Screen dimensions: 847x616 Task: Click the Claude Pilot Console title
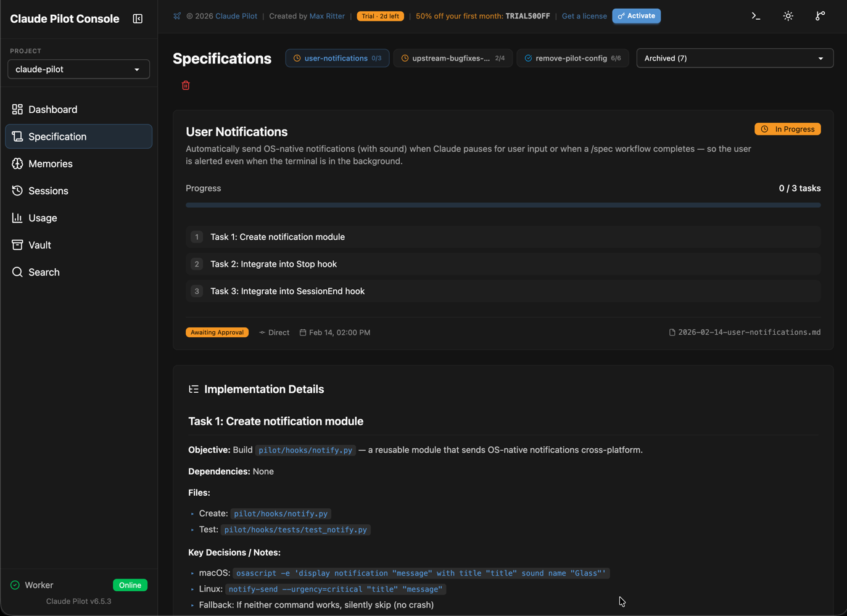click(65, 18)
